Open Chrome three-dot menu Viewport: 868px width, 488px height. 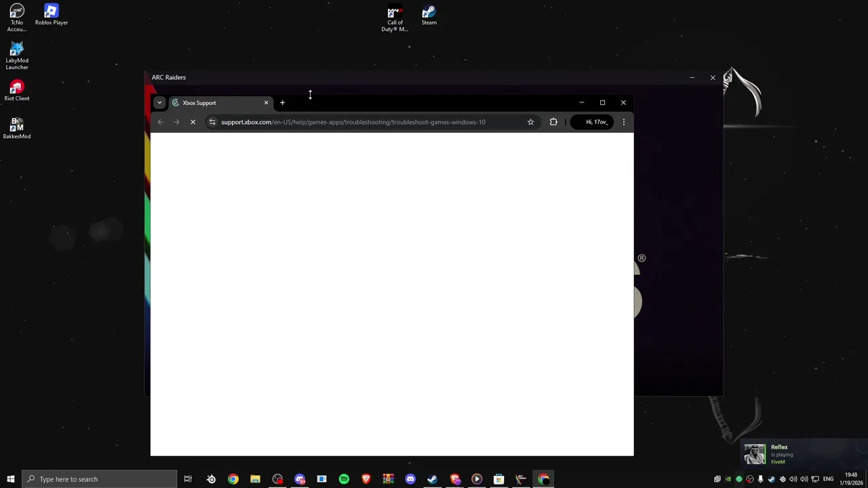(x=624, y=122)
